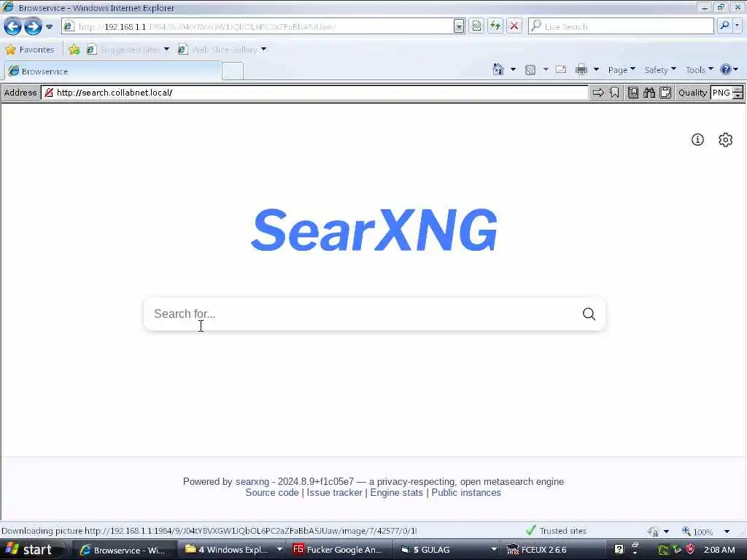The width and height of the screenshot is (747, 560).
Task: Open the Tools menu
Action: point(700,70)
